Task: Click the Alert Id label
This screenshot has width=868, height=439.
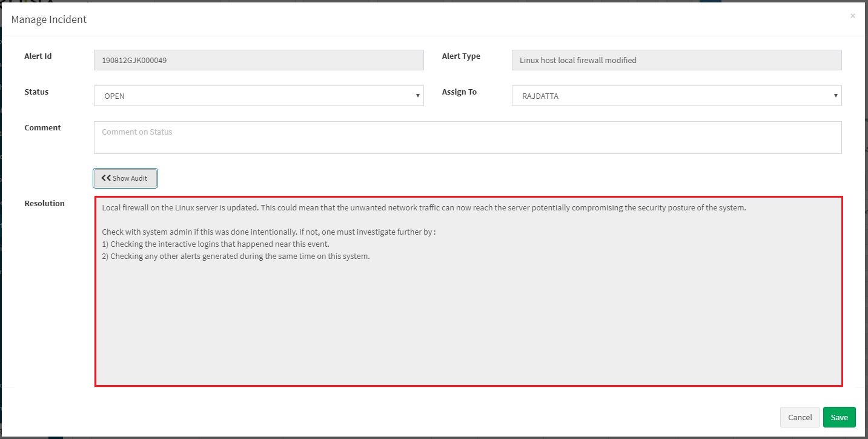Action: (x=38, y=56)
